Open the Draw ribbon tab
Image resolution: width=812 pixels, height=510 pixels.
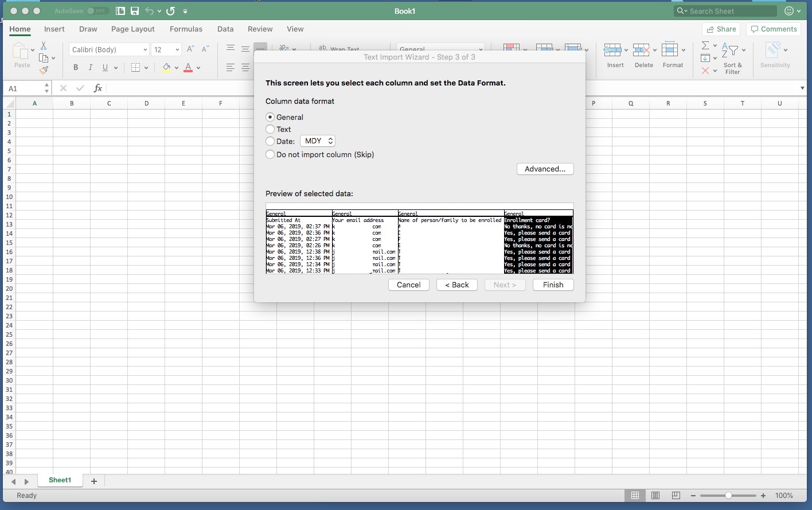tap(88, 29)
